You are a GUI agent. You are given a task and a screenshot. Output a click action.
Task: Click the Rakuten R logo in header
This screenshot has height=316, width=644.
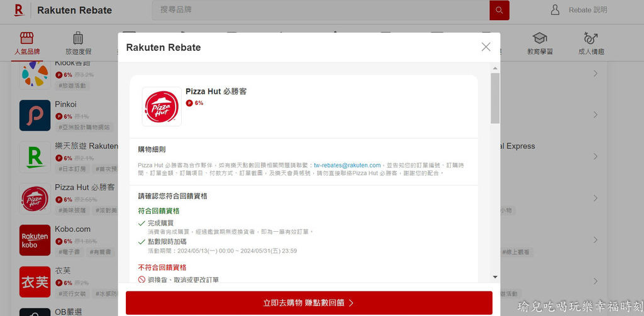19,10
